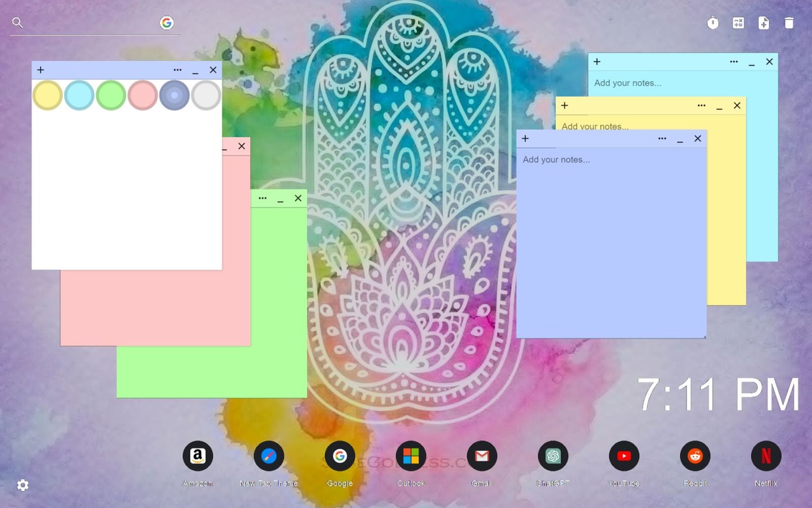
Task: Open the yellow note's three-dot menu
Action: [702, 105]
